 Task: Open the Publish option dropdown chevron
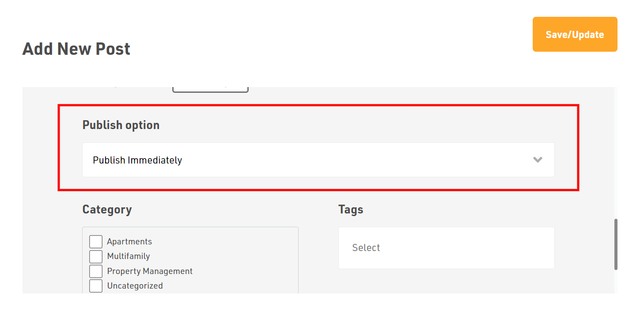click(538, 160)
